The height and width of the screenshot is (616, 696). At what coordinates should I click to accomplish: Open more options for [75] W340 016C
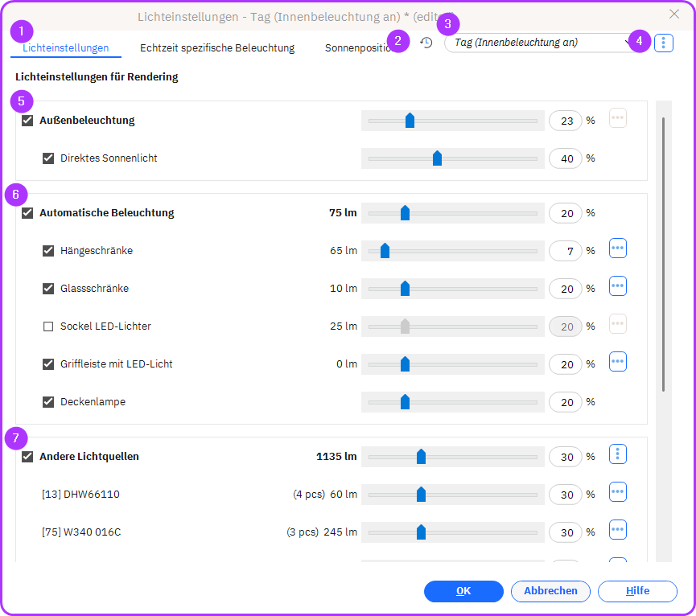(618, 531)
